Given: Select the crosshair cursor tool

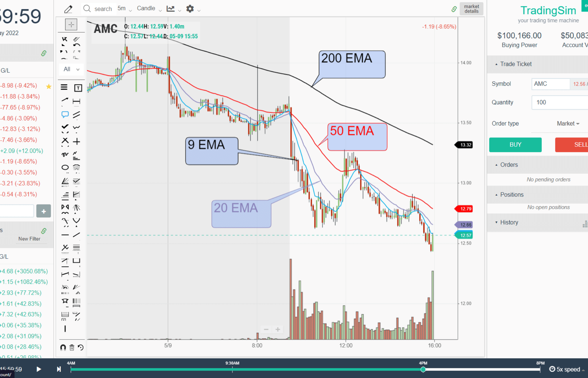Looking at the screenshot, I should click(x=71, y=24).
